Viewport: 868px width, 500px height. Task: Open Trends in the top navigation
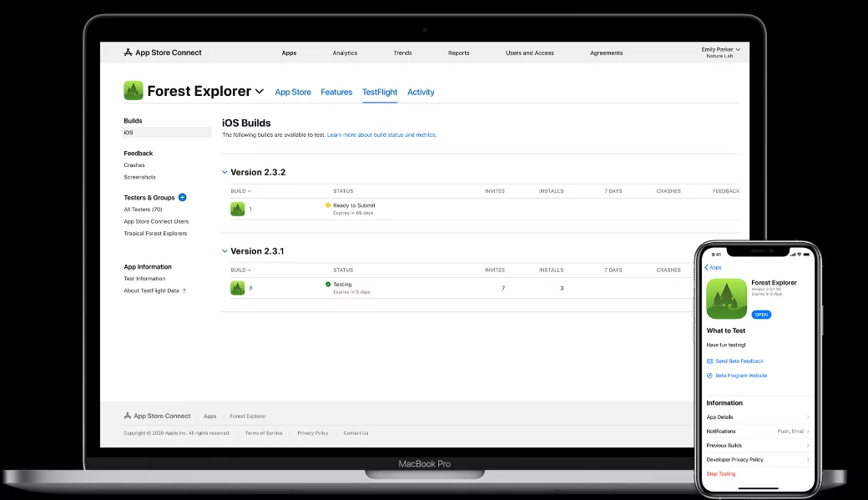point(402,53)
